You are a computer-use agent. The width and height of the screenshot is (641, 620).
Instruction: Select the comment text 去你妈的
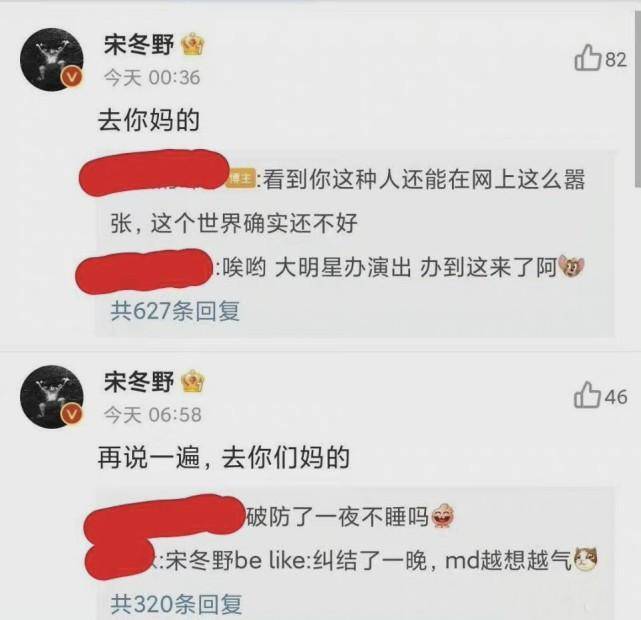pyautogui.click(x=149, y=121)
